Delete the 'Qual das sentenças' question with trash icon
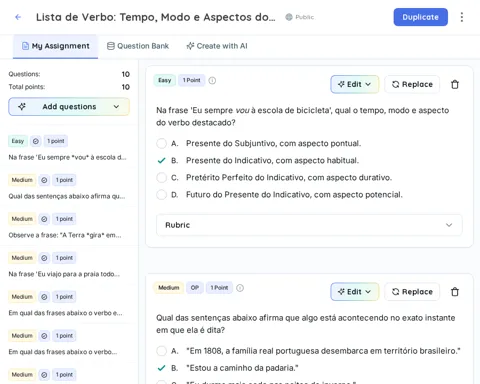The height and width of the screenshot is (384, 480). pos(455,292)
